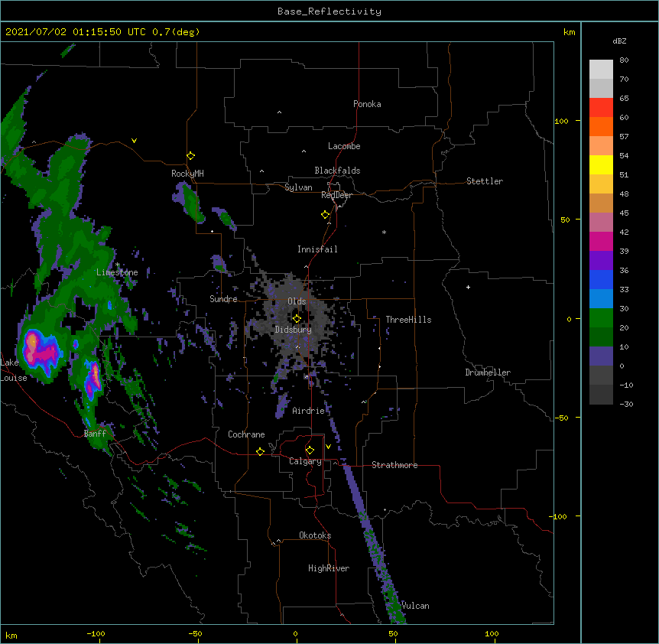The image size is (659, 644).
Task: Select the Calgary city label
Action: click(x=305, y=461)
